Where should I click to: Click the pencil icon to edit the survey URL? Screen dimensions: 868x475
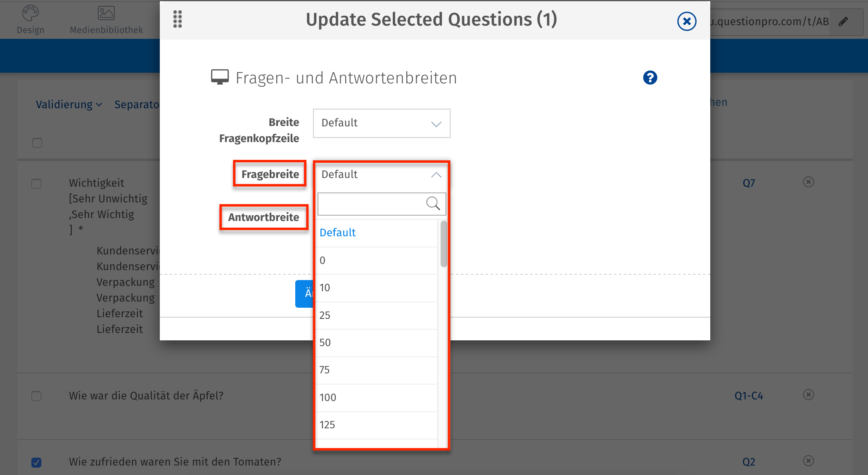(843, 21)
